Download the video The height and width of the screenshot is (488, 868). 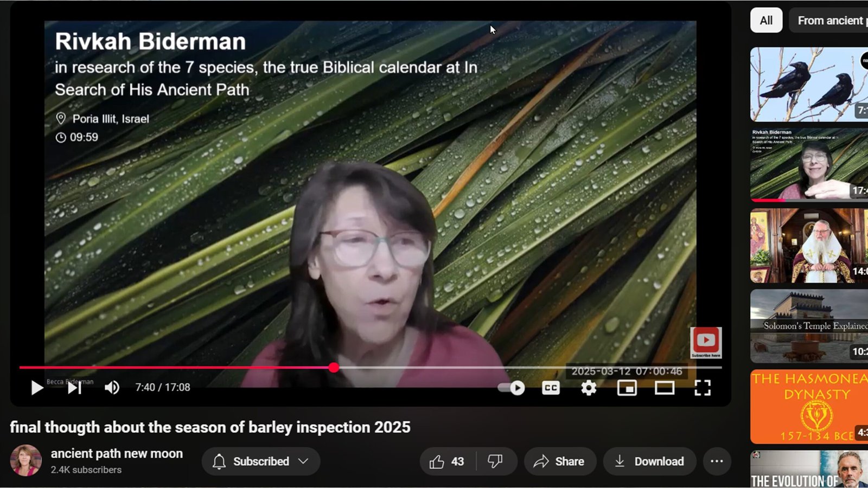tap(649, 461)
